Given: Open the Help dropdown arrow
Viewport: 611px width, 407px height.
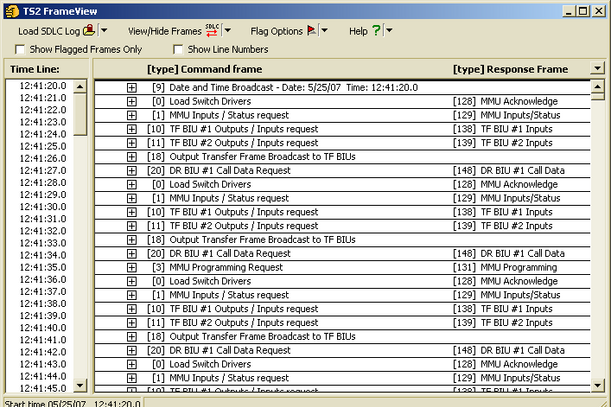Looking at the screenshot, I should click(x=389, y=31).
